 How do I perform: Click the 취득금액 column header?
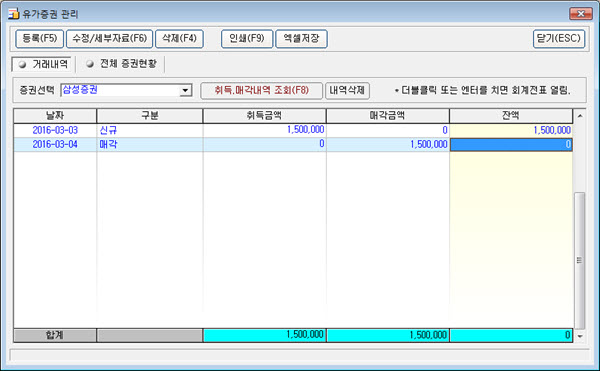pyautogui.click(x=264, y=116)
